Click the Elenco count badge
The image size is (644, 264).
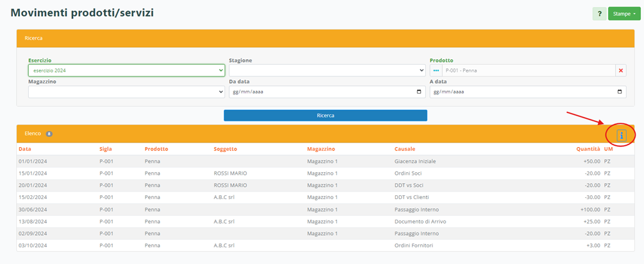(x=49, y=134)
